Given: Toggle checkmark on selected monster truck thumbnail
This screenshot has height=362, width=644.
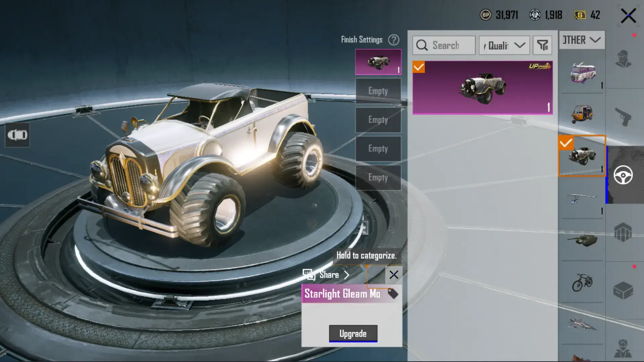Looking at the screenshot, I should [566, 143].
